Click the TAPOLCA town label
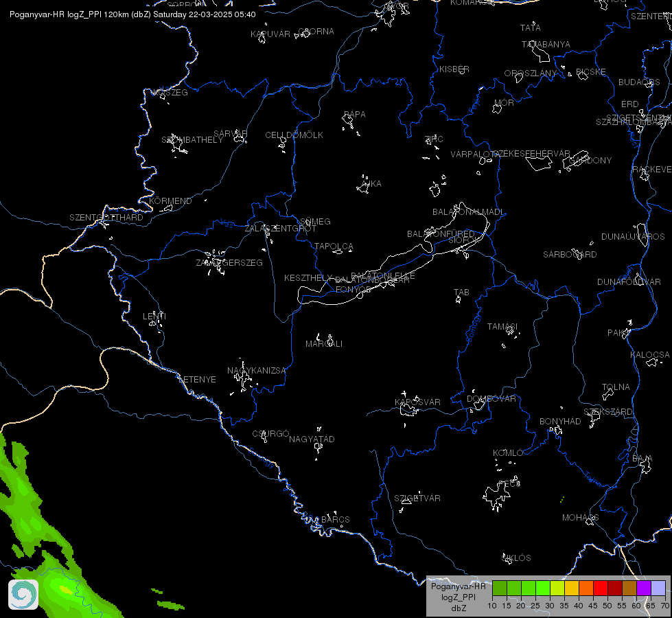The width and height of the screenshot is (672, 618). [334, 247]
